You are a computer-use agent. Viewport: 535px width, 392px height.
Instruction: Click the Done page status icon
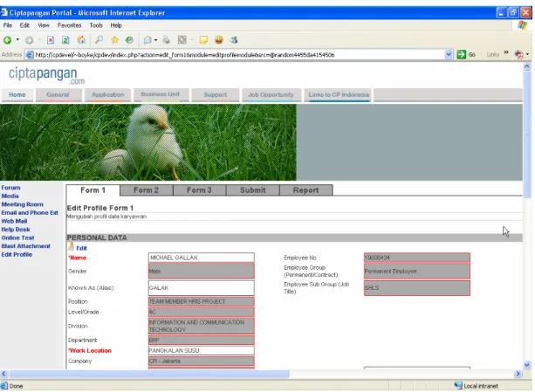pos(4,386)
